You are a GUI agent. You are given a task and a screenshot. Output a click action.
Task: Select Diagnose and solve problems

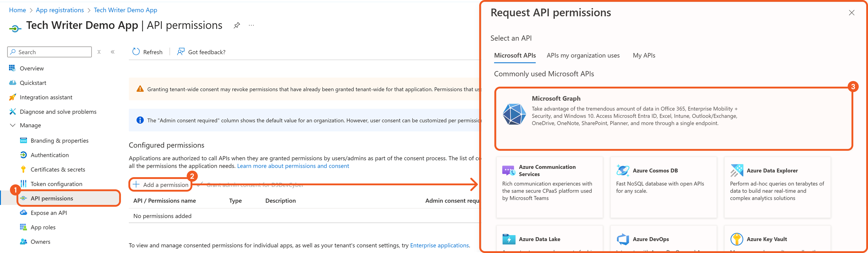point(58,112)
